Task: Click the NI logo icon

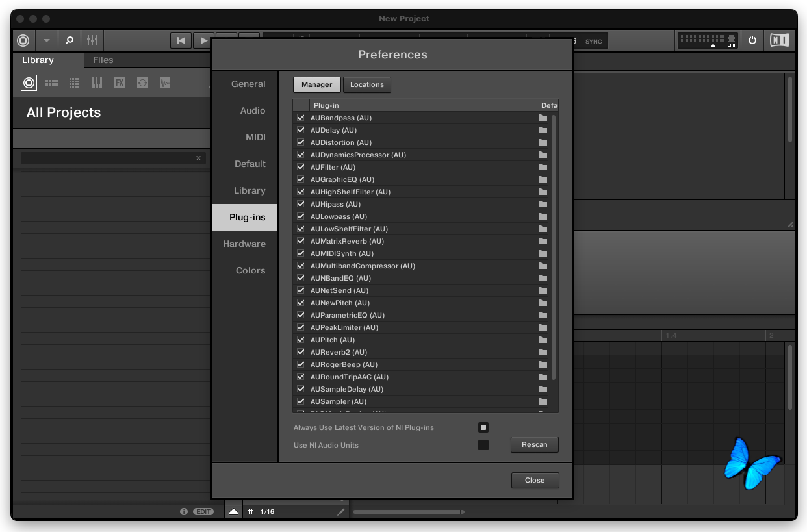Action: point(779,40)
